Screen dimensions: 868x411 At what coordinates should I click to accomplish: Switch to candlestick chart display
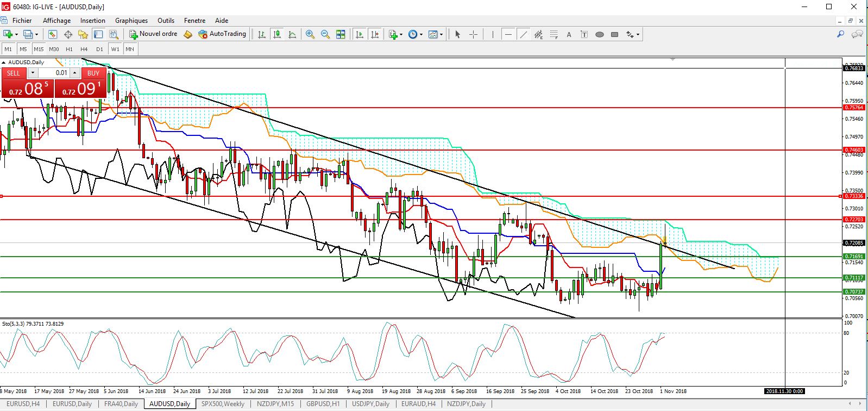(277, 34)
